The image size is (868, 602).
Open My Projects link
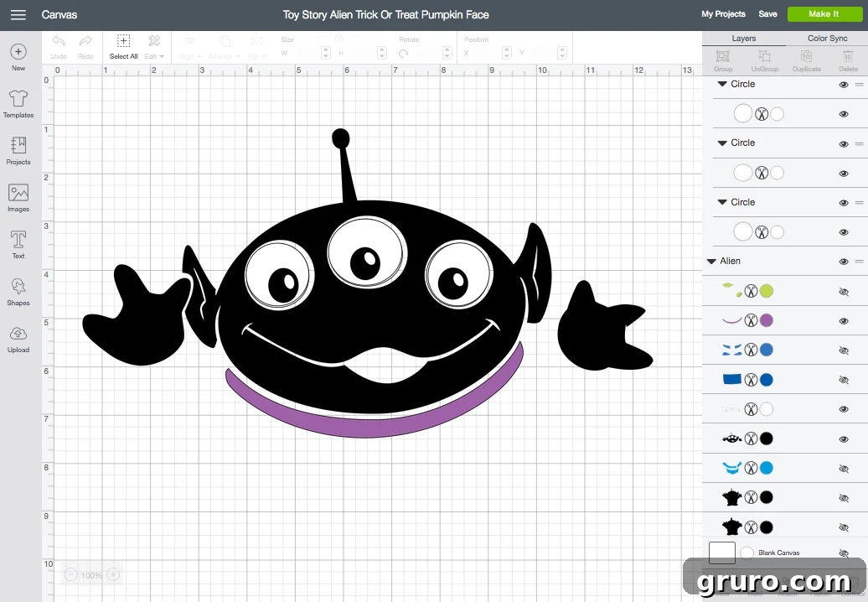click(724, 14)
